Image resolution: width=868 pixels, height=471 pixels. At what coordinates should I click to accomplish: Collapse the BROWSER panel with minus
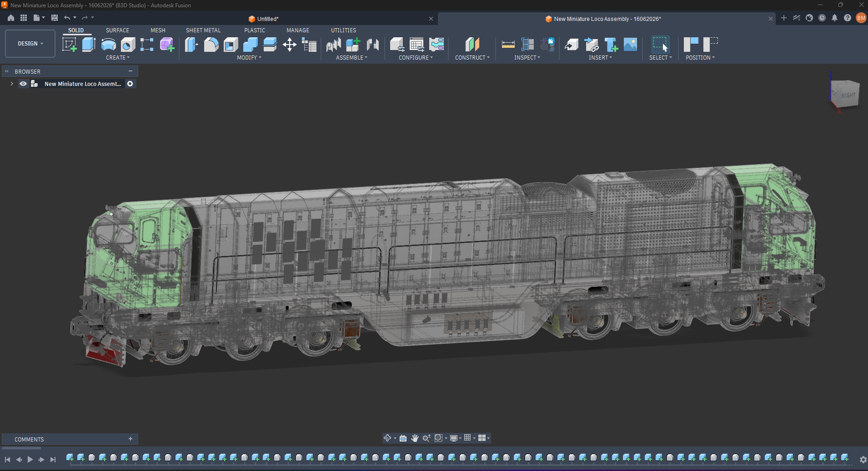[x=130, y=71]
